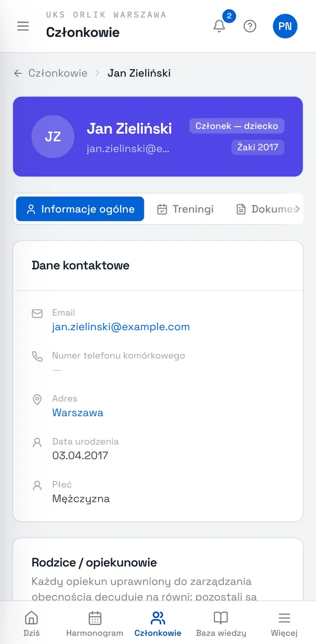Click the UKS ORLIK WARSZAWA club name
Screen dimensions: 316x644
point(106,15)
